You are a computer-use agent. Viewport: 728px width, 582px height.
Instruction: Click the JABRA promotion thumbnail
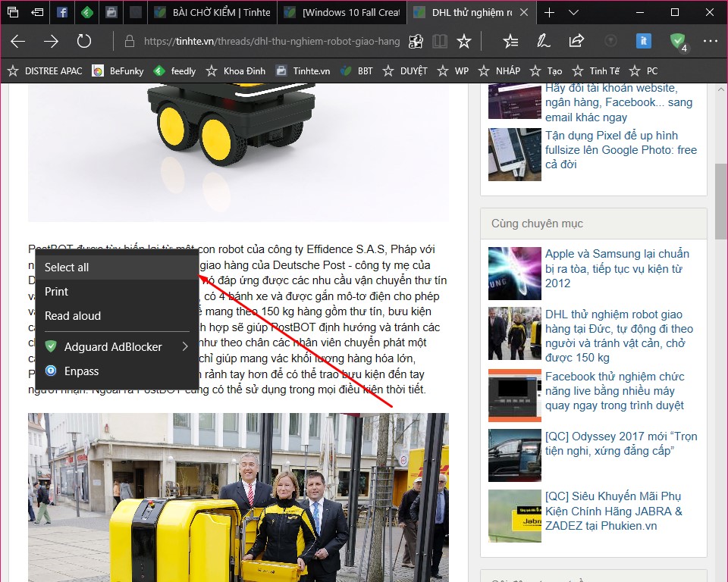[514, 515]
